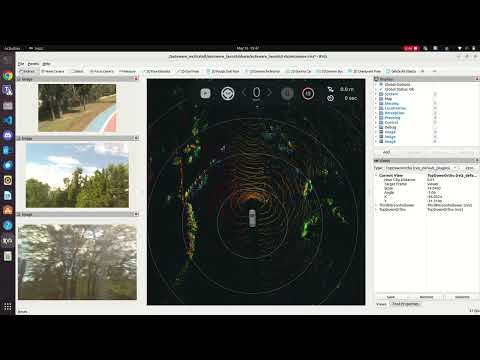Choose the 2D Checkpoint Pose tool
This screenshot has width=480, height=360.
[364, 71]
